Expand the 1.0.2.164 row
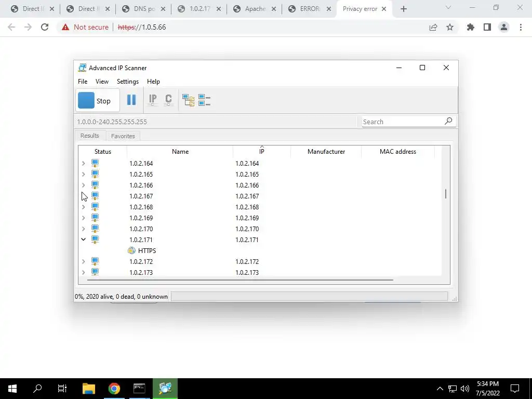The width and height of the screenshot is (532, 399). (x=84, y=164)
